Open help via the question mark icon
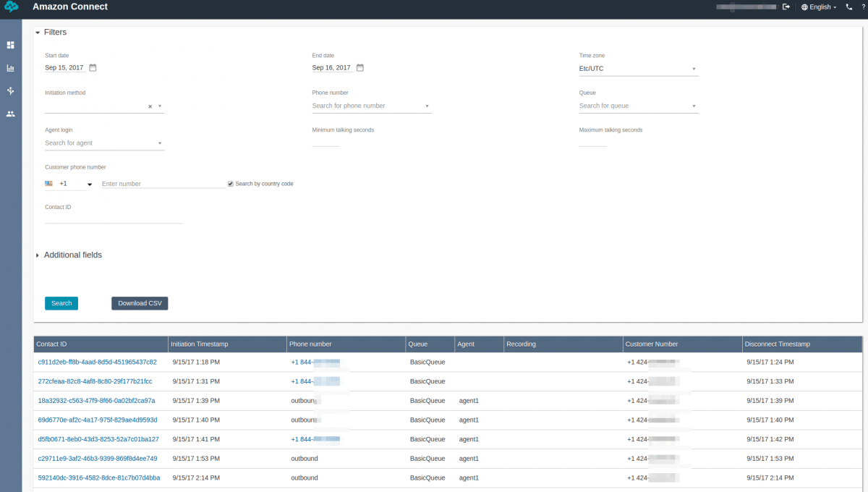868x492 pixels. pyautogui.click(x=863, y=7)
